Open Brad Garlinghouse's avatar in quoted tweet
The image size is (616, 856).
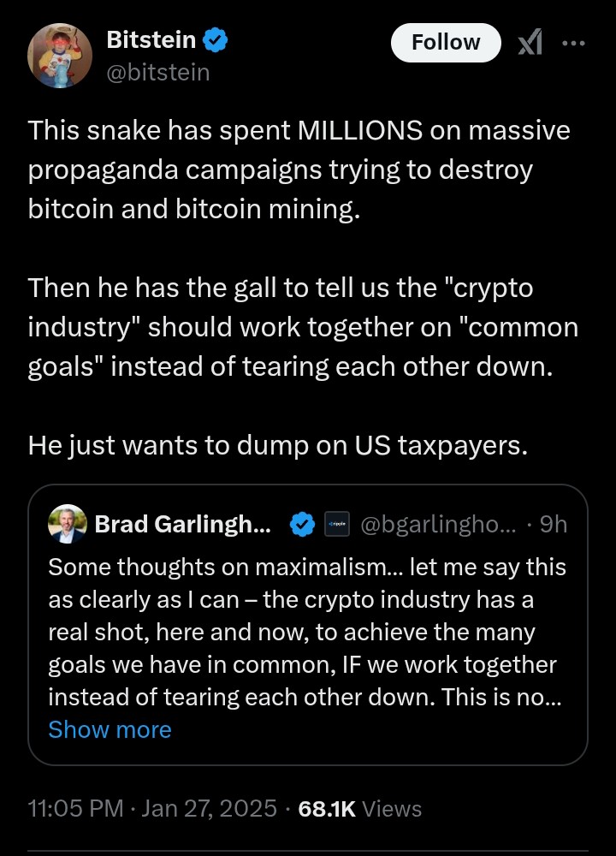tap(67, 524)
